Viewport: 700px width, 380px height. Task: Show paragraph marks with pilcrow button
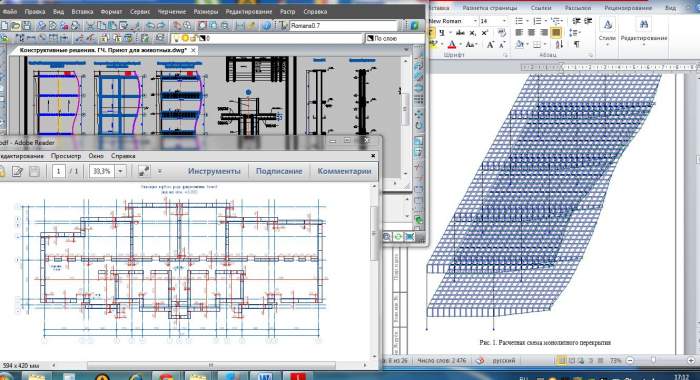tap(577, 44)
